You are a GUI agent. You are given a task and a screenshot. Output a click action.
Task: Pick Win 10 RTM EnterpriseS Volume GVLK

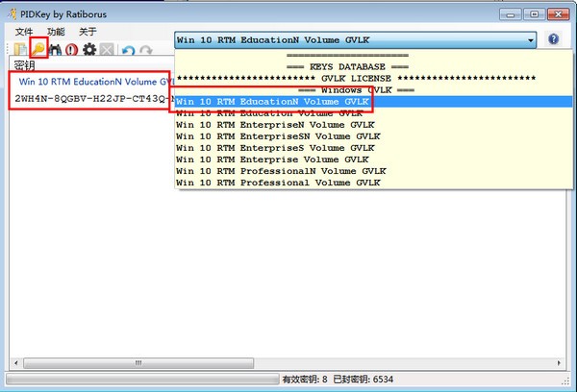click(374, 148)
